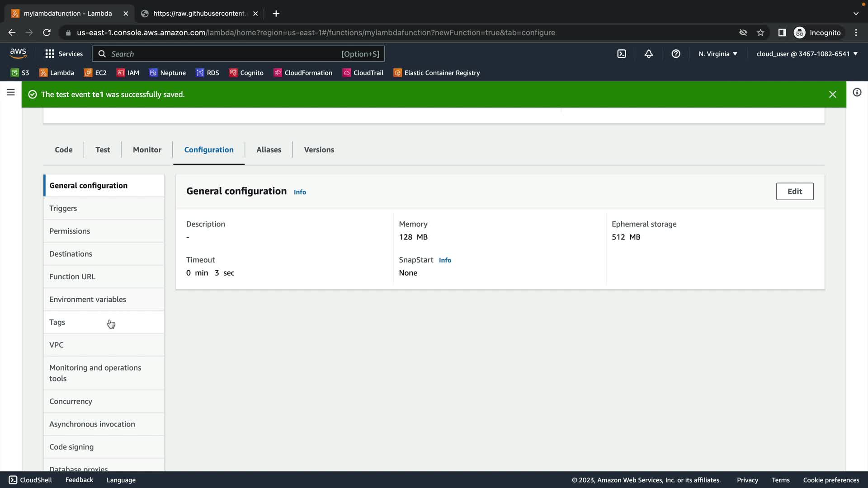Open the Cognito favorites shortcut

tap(246, 73)
